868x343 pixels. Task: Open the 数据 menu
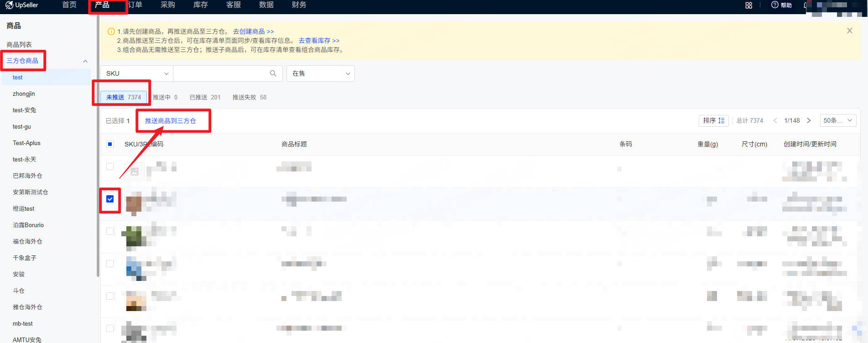[266, 5]
